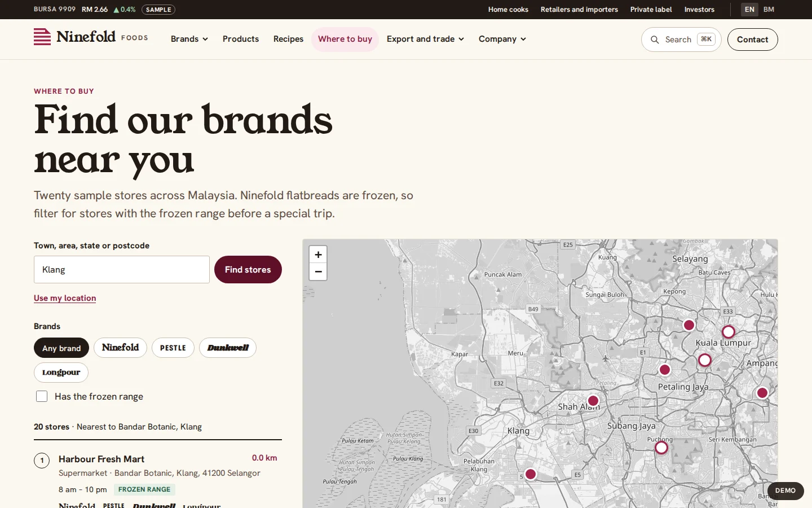Filter by Pestle brand

point(173,348)
